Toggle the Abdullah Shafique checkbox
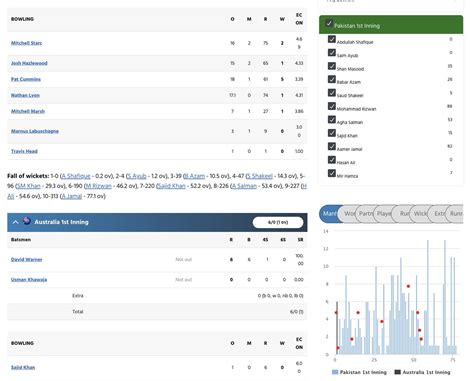This screenshot has width=474, height=381. (331, 39)
